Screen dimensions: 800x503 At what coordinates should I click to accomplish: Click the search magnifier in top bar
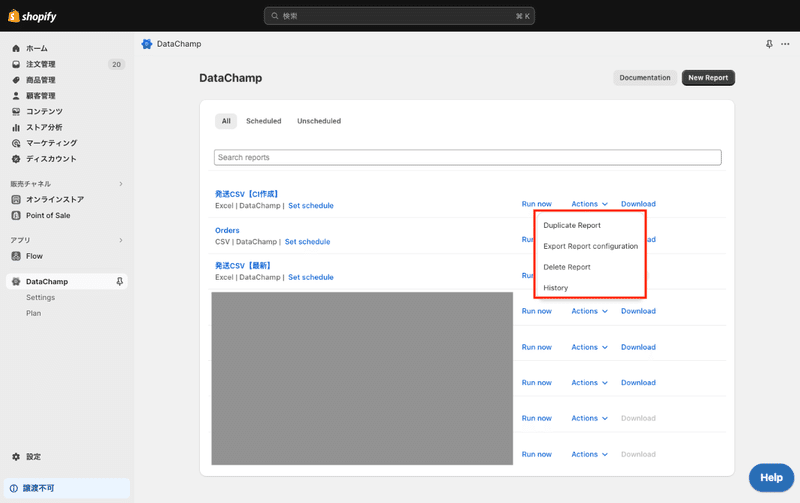(x=274, y=16)
